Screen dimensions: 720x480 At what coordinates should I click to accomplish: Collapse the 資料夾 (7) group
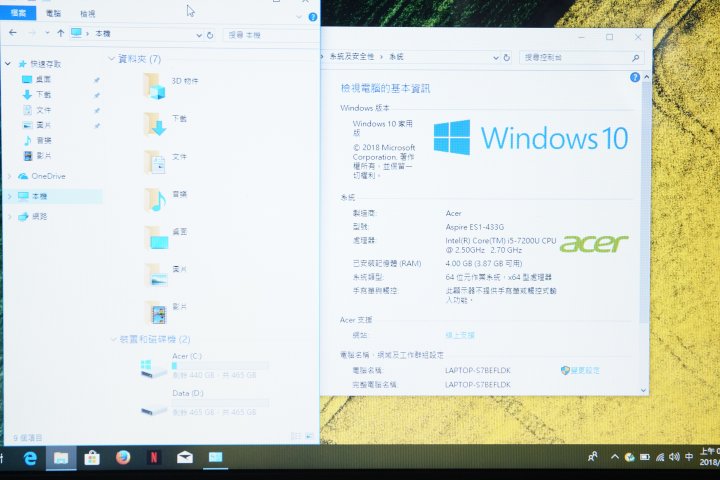coord(112,58)
